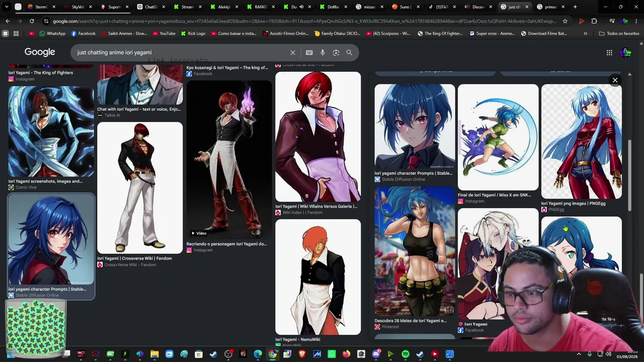The height and width of the screenshot is (362, 644).
Task: Open the Kick Logo bookmark
Action: (x=193, y=33)
